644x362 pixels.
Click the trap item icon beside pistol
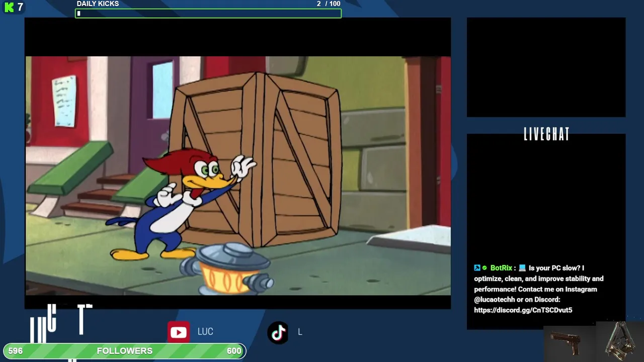pos(621,341)
